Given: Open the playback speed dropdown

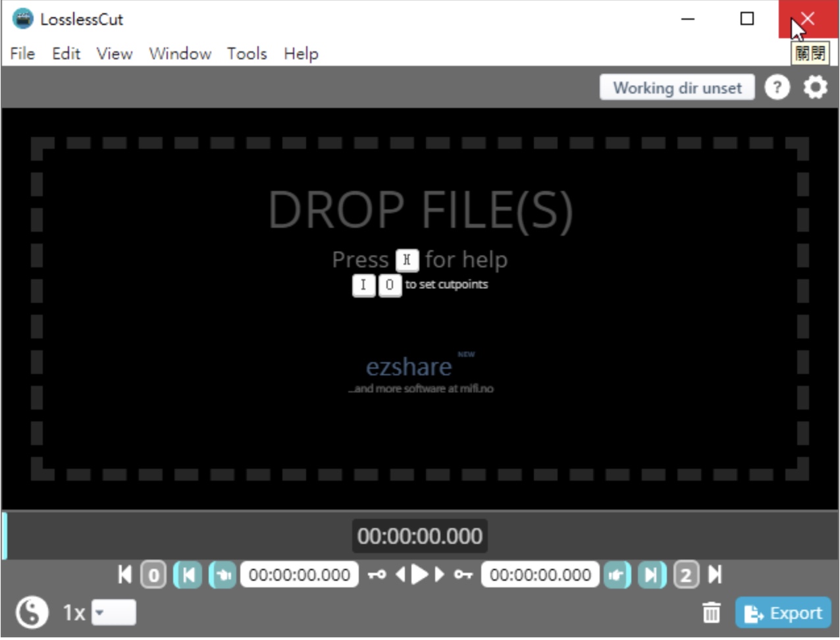Looking at the screenshot, I should click(113, 613).
